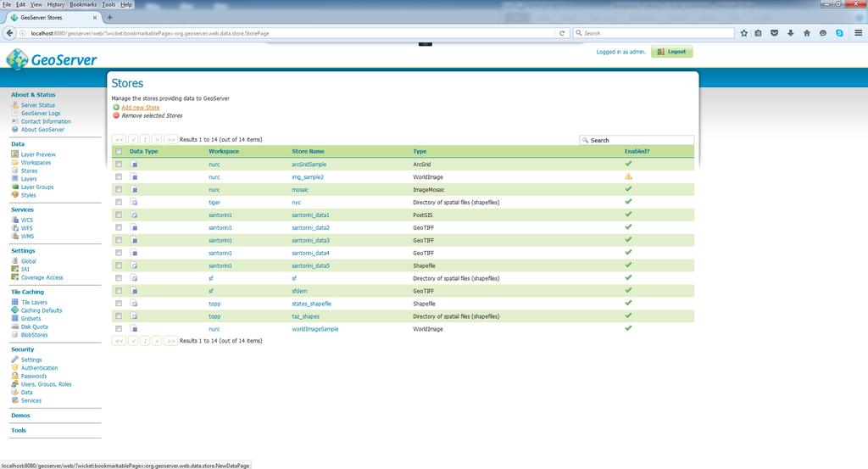Sort table by Workspace column header
The height and width of the screenshot is (469, 868).
(x=224, y=151)
